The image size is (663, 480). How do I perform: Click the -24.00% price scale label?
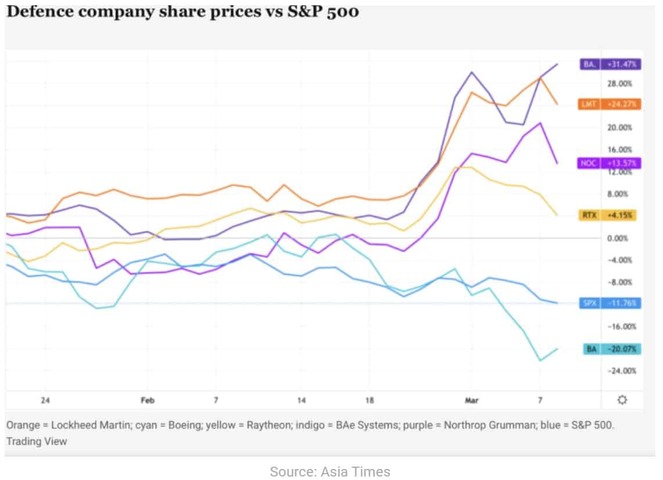622,371
